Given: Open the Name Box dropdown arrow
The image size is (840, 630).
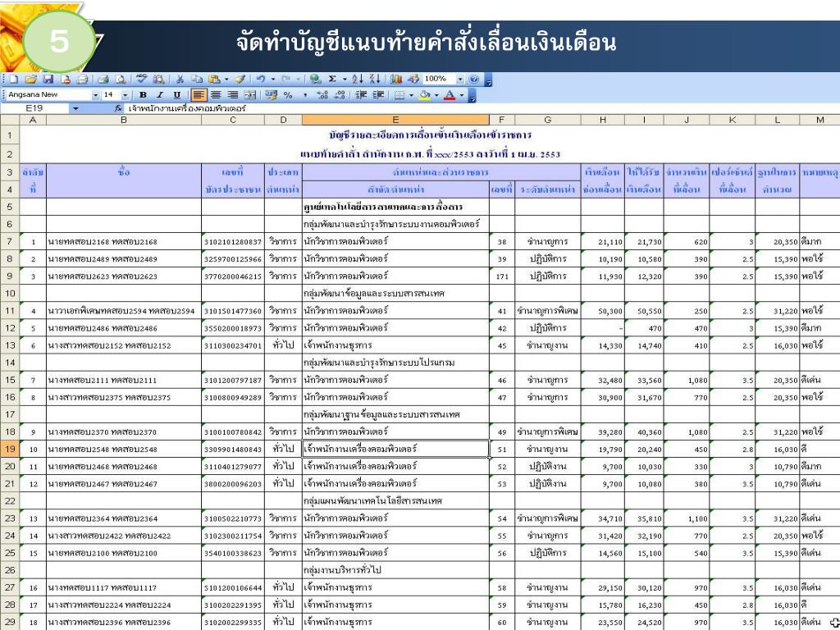Looking at the screenshot, I should pos(75,108).
